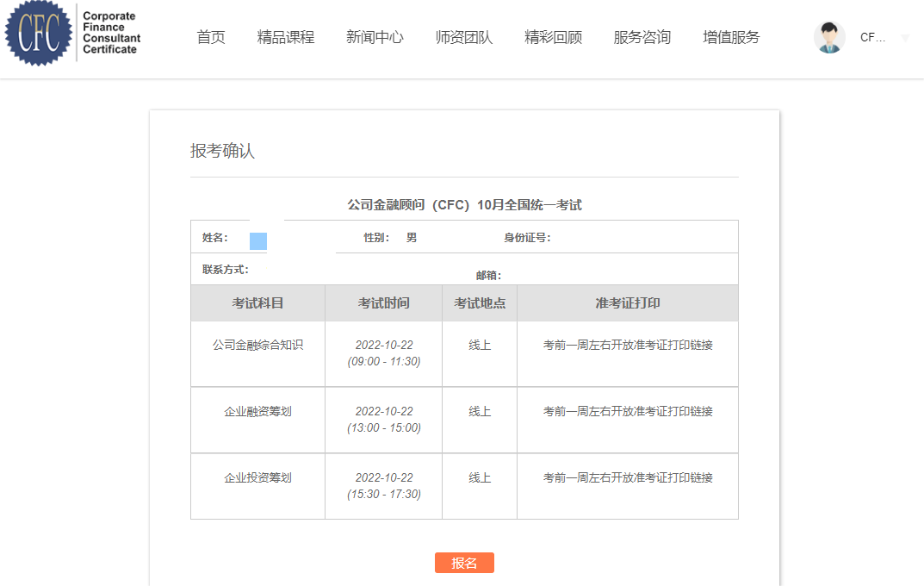The image size is (924, 586).
Task: Click the 性别 label
Action: tap(376, 238)
